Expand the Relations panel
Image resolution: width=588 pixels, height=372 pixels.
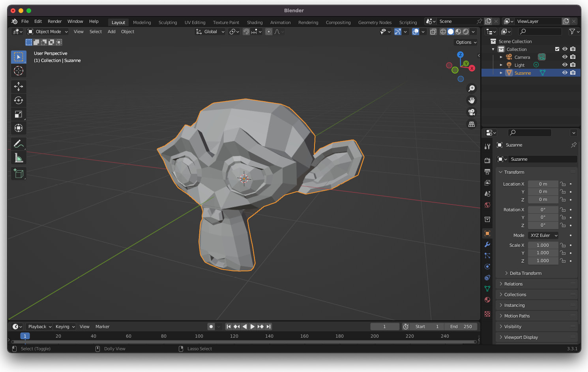(x=537, y=284)
